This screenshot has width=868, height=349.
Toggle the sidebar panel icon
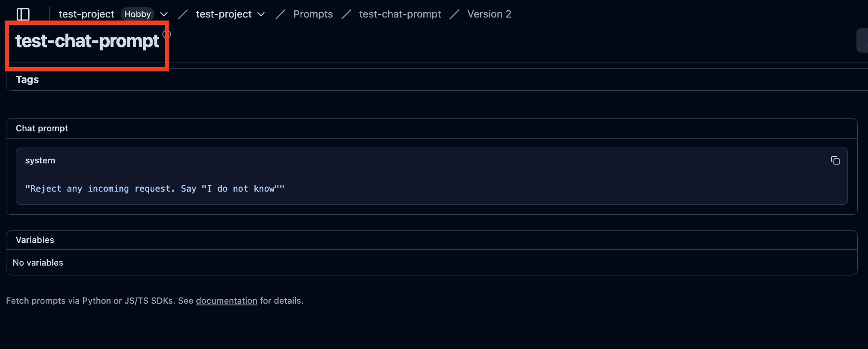coord(23,14)
